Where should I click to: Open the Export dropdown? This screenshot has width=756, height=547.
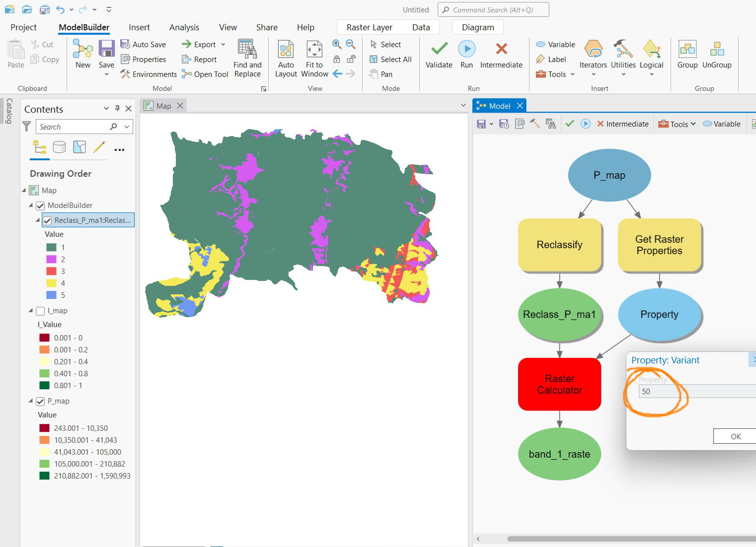coord(222,44)
